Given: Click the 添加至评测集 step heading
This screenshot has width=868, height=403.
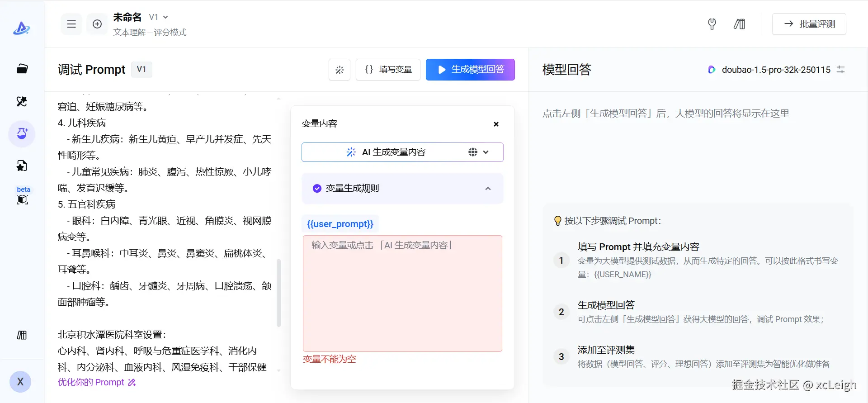Looking at the screenshot, I should click(606, 350).
